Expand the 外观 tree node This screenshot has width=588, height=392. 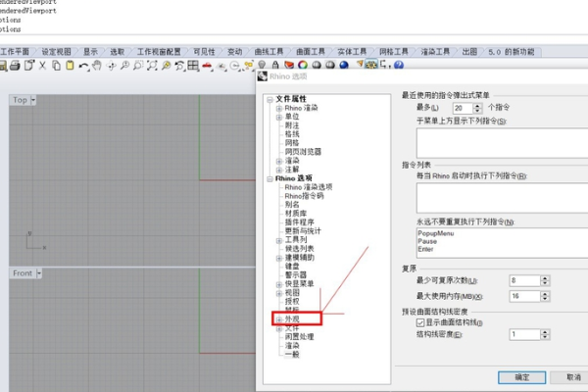279,318
